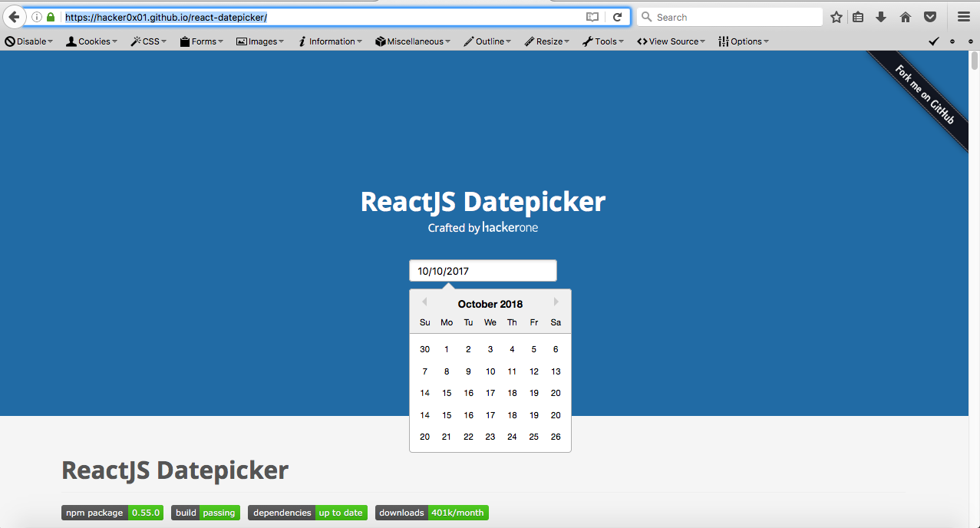Open the Firefox hamburger menu

tap(964, 17)
